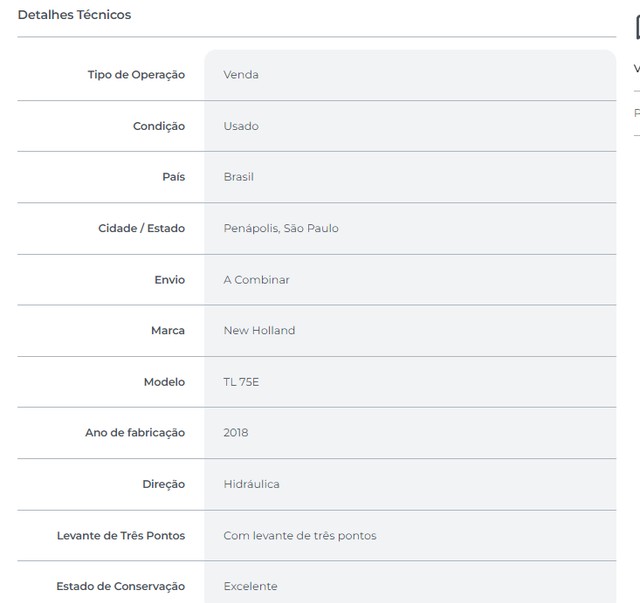Select the Usado condition value
The height and width of the screenshot is (603, 640).
pyautogui.click(x=241, y=126)
